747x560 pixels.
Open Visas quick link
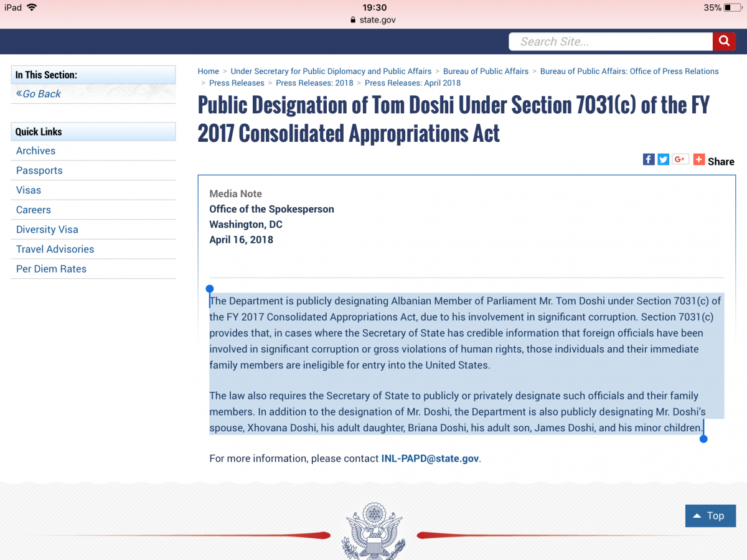coord(29,190)
